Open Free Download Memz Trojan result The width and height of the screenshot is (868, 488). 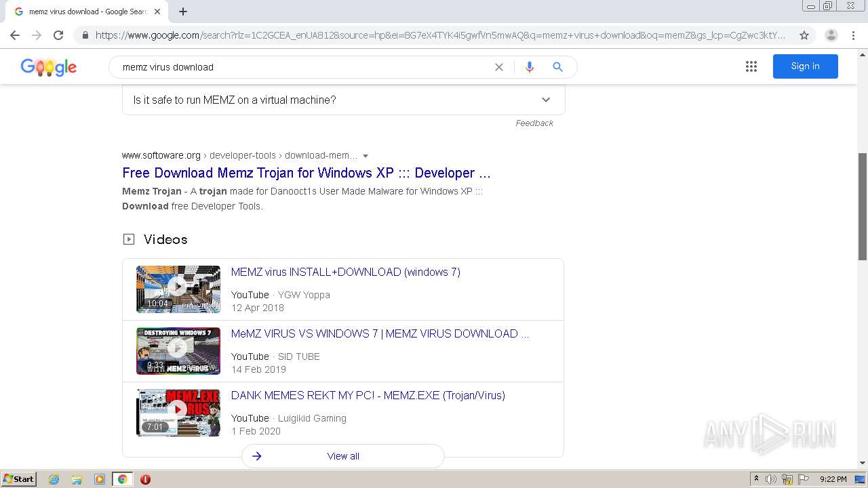click(x=307, y=173)
